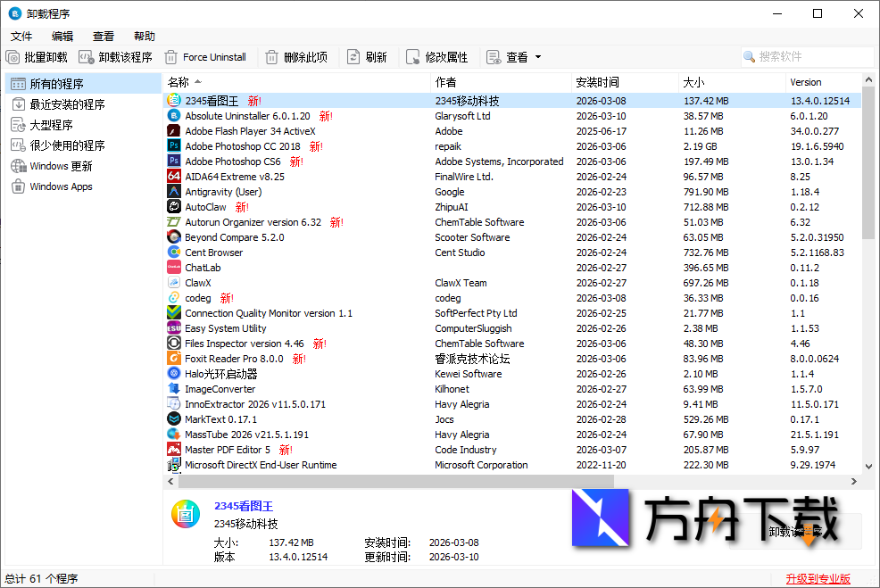
Task: Click the 查看 view toolbar icon
Action: [492, 56]
